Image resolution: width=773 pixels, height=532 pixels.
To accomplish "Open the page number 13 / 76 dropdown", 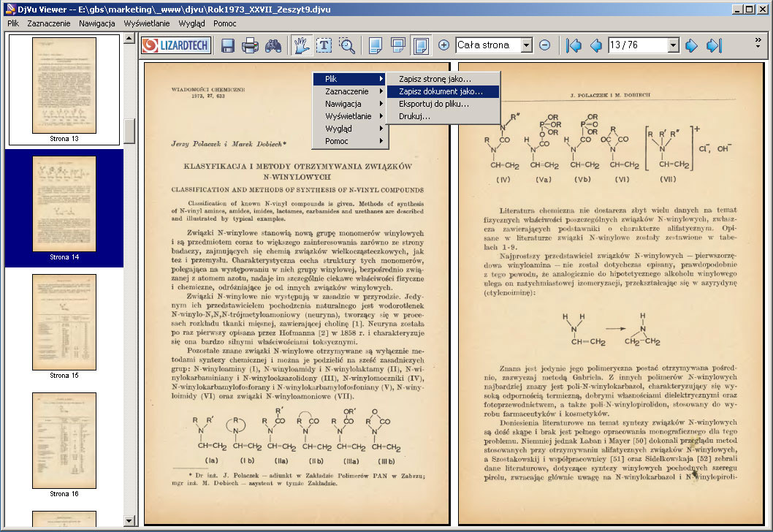I will 674,45.
